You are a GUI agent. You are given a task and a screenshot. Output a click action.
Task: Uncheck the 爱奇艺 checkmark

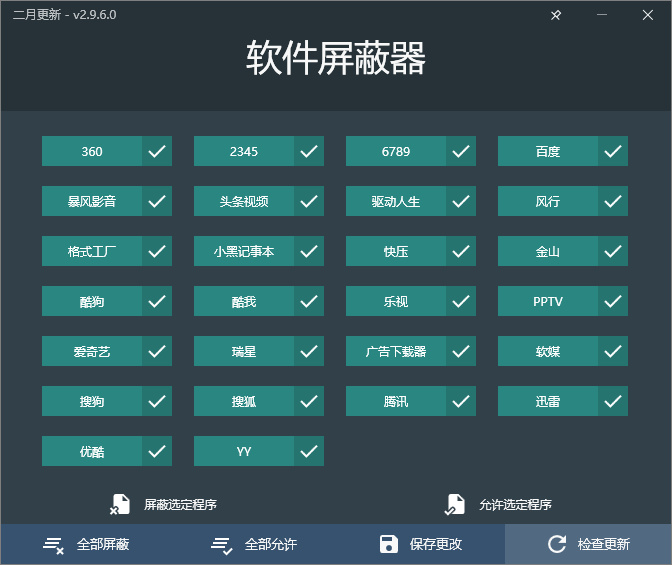157,351
